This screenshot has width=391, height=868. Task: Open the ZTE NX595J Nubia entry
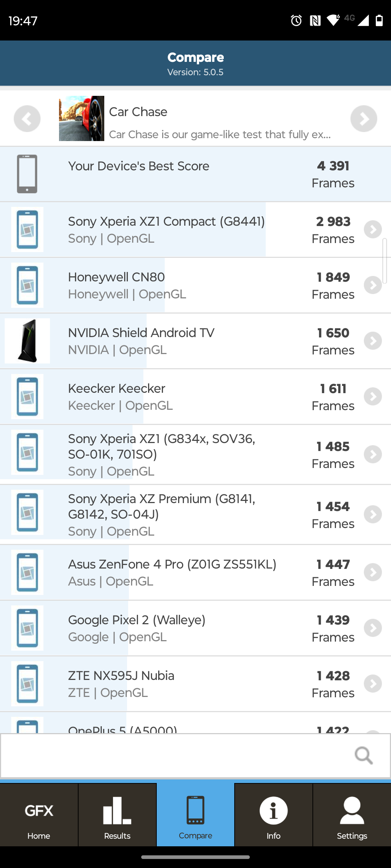pos(181,684)
